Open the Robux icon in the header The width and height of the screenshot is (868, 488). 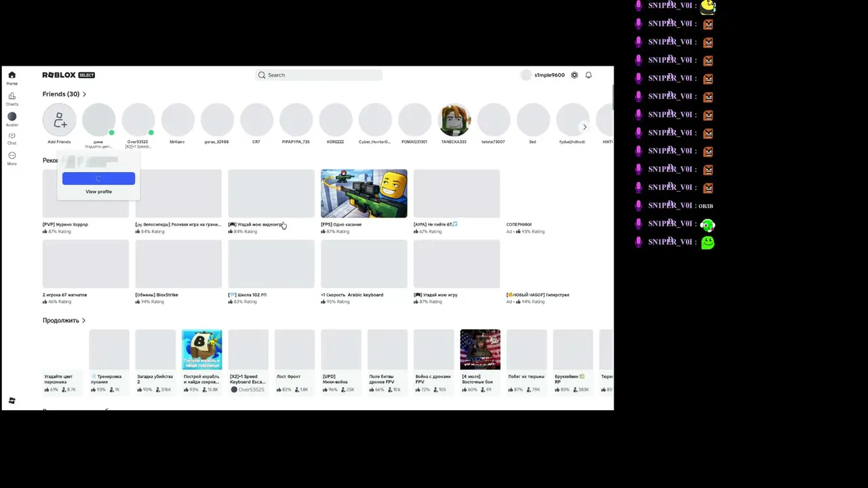pyautogui.click(x=574, y=75)
